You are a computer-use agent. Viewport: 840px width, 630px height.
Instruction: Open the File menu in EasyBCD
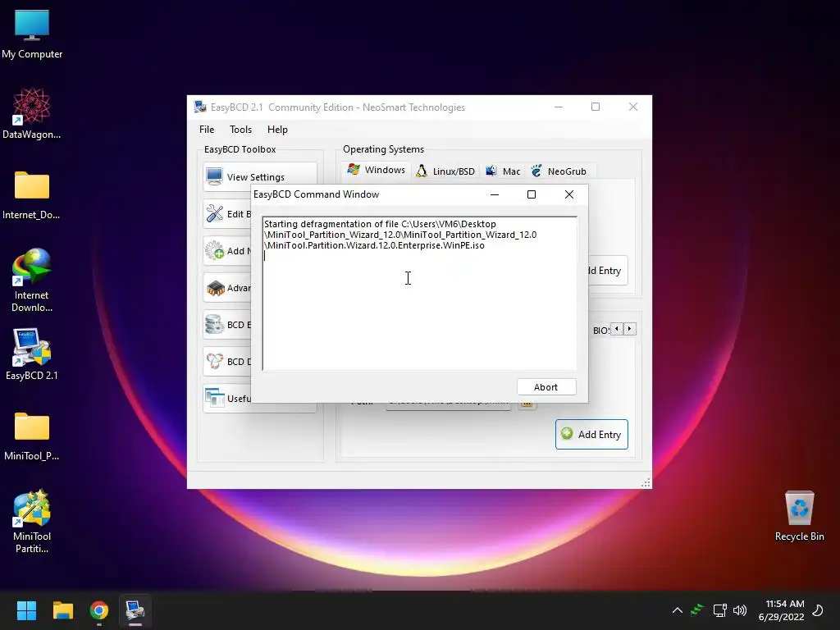click(x=207, y=129)
